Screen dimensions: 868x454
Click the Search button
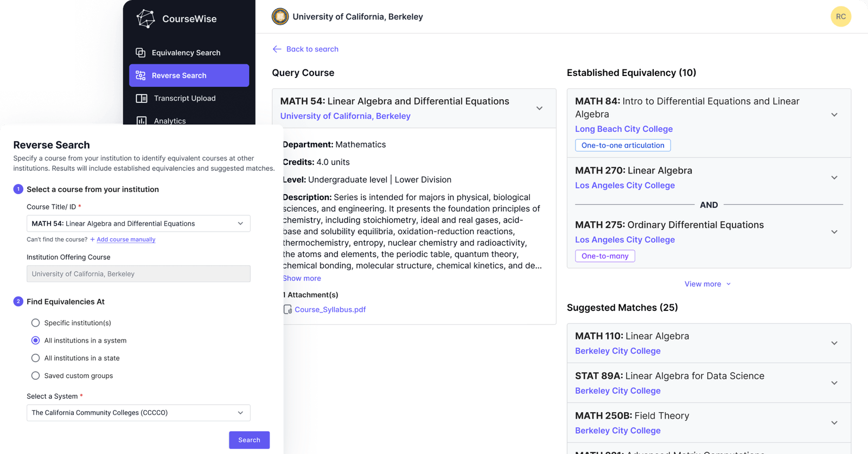pos(249,440)
